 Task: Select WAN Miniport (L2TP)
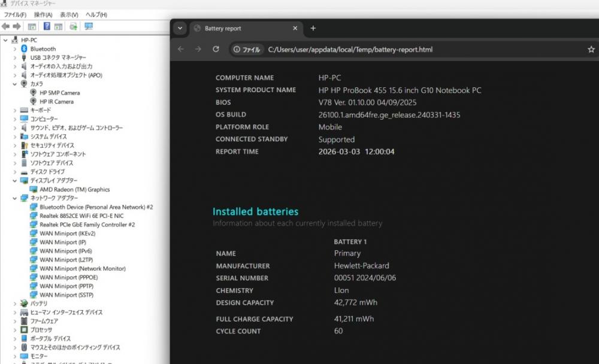tap(66, 260)
